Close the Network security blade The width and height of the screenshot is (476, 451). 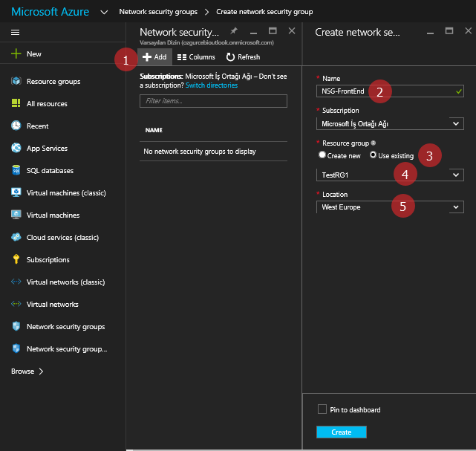point(292,30)
